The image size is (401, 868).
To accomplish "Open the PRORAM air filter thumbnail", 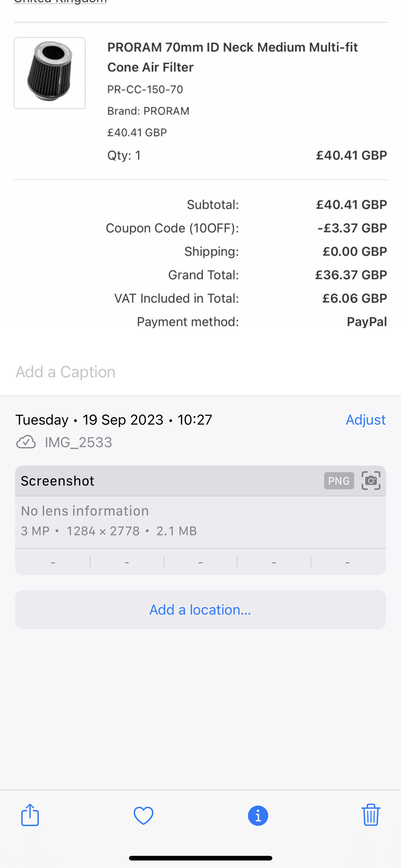I will (x=49, y=73).
